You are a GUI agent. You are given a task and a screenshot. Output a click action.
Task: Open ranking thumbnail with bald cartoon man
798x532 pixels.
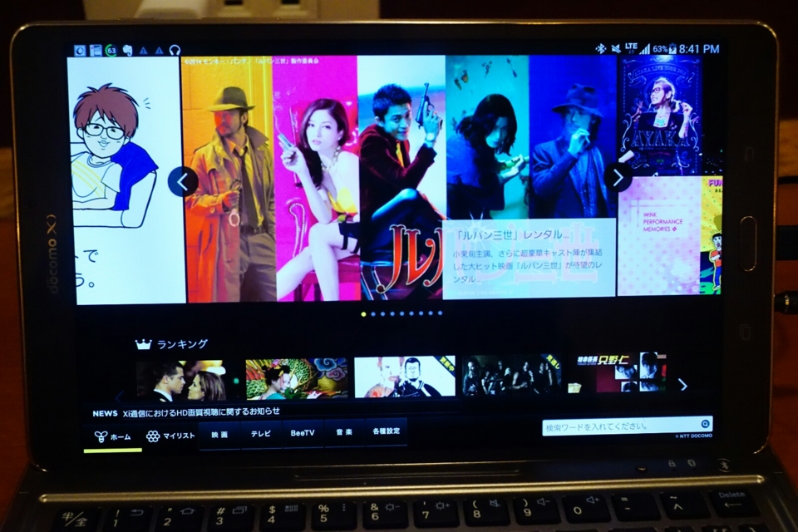405,377
